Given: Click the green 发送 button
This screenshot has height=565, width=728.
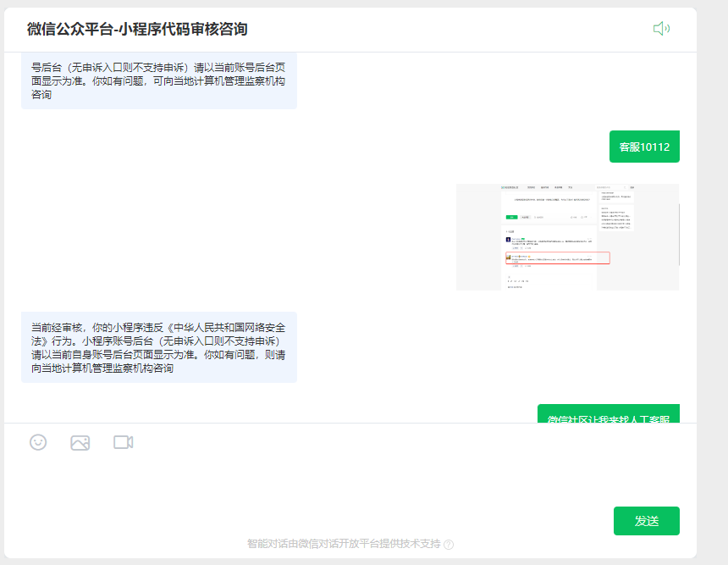Looking at the screenshot, I should coord(646,521).
